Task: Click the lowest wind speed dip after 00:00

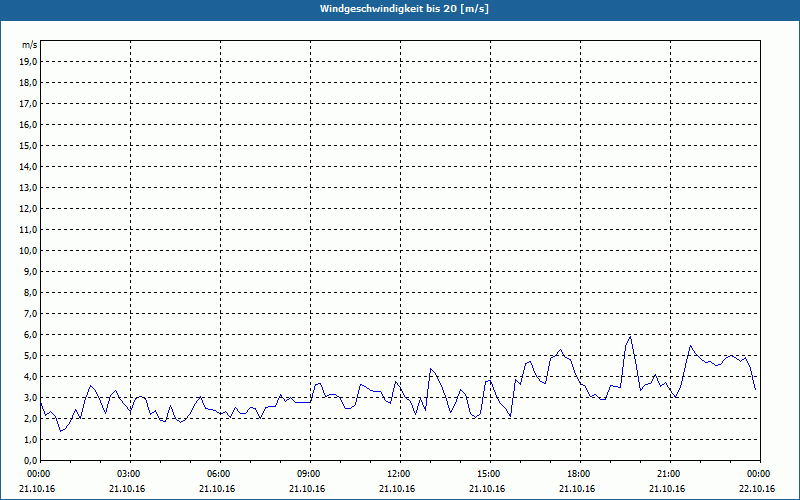Action: click(x=61, y=431)
